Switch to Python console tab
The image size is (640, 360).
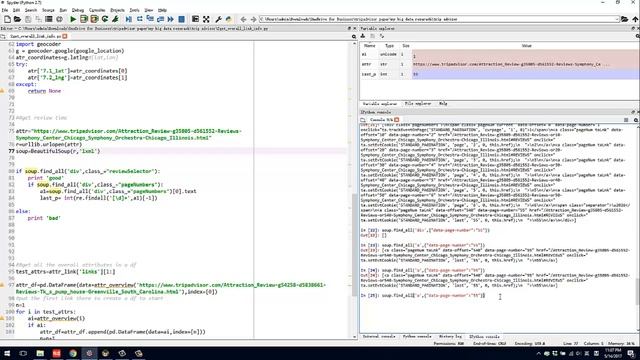(417, 337)
